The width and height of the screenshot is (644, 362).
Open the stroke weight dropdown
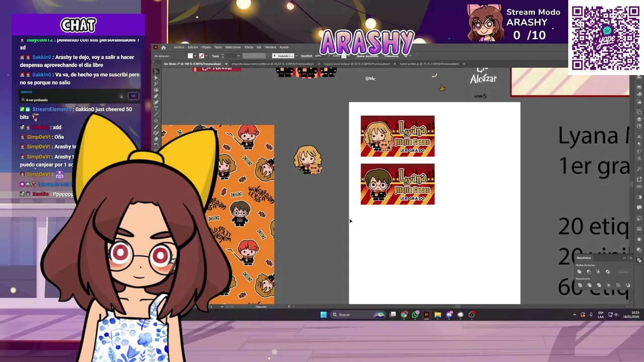[x=239, y=56]
